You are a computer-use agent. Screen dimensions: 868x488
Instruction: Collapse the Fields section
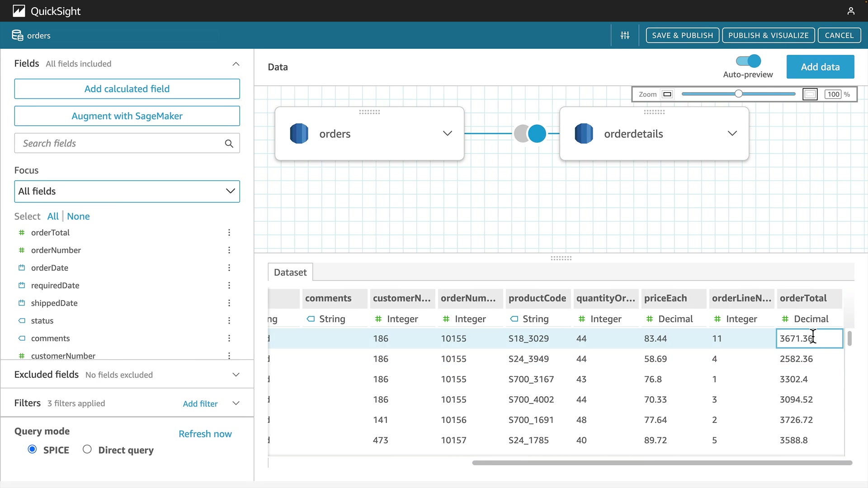[x=236, y=64]
